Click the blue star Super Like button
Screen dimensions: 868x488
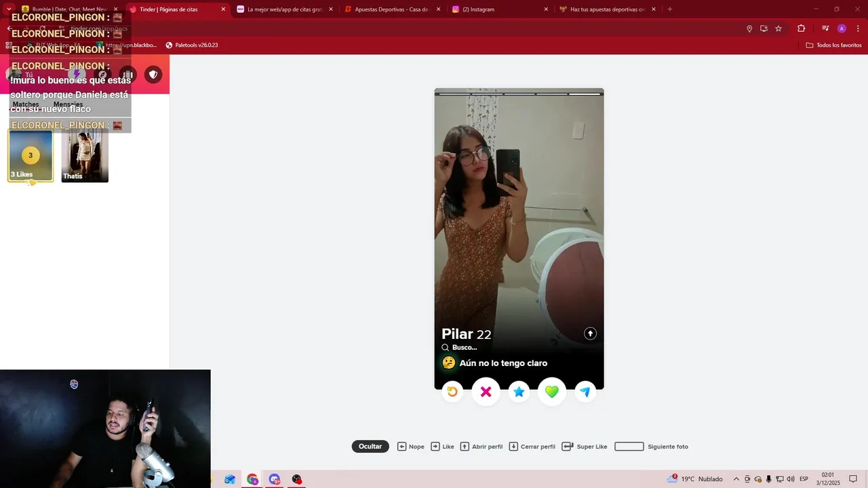point(519,392)
